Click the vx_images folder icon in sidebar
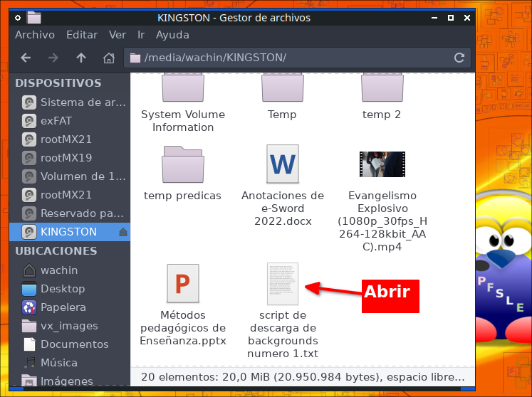 coord(29,326)
